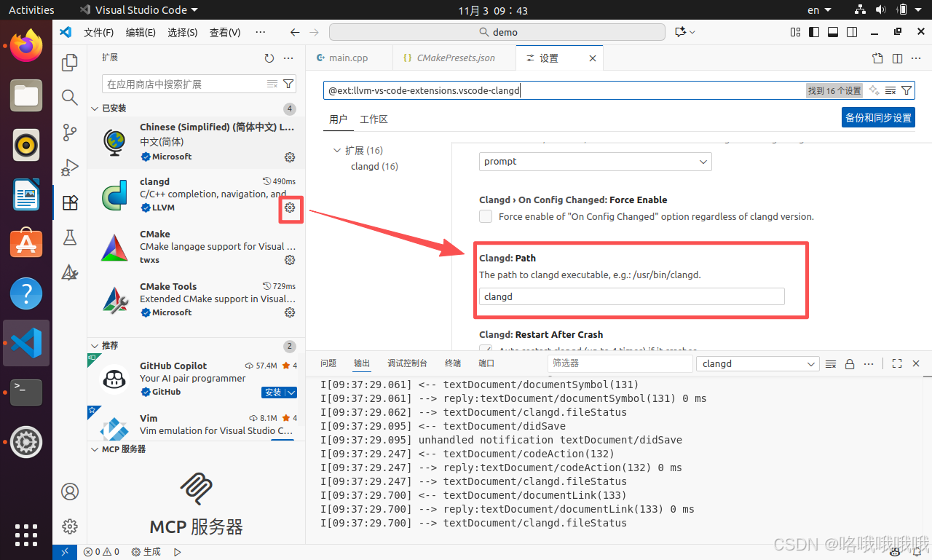Viewport: 932px width, 560px height.
Task: Go back with the navigation arrow
Action: click(x=295, y=32)
